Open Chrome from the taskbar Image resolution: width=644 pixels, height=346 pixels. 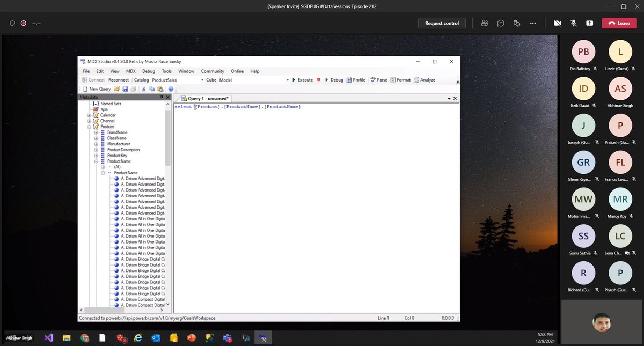click(x=84, y=338)
